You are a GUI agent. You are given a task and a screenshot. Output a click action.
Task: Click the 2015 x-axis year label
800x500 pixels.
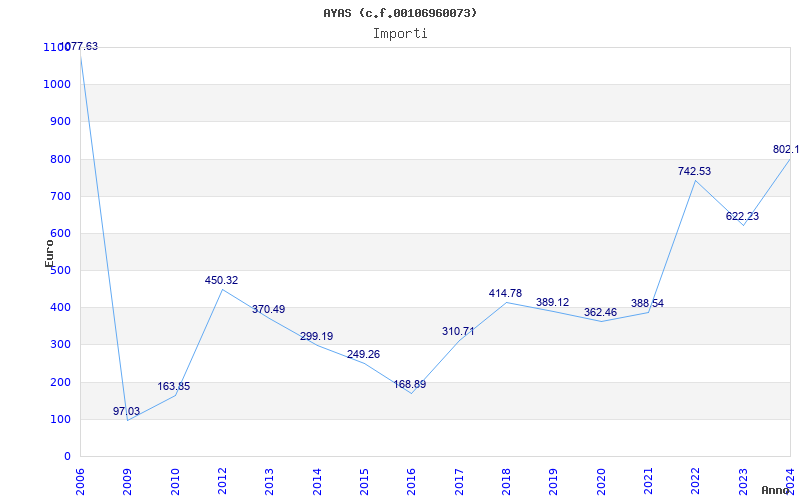coord(364,482)
